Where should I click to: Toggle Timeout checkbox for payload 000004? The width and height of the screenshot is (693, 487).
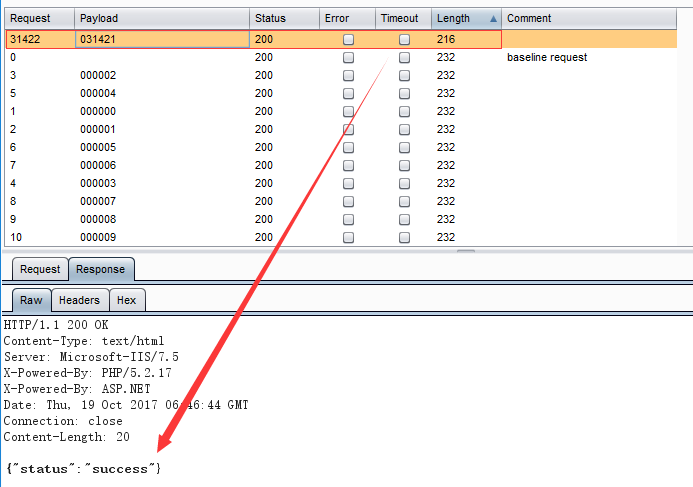pos(404,94)
